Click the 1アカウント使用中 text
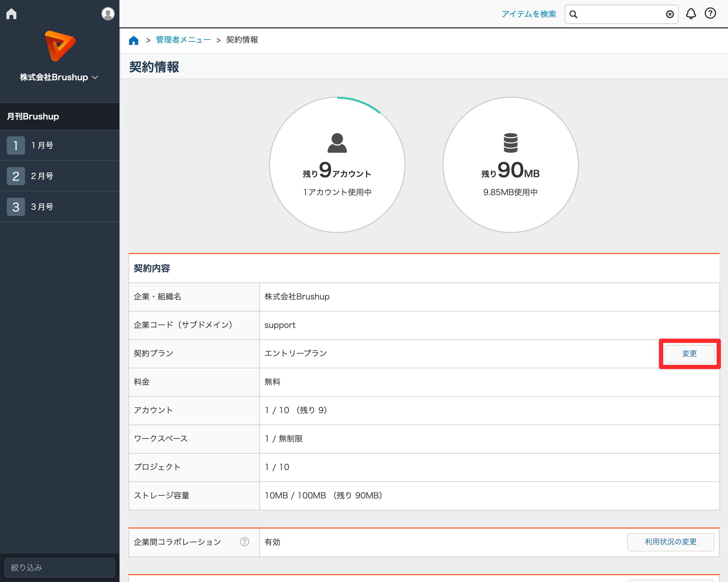The image size is (728, 582). coord(337,192)
